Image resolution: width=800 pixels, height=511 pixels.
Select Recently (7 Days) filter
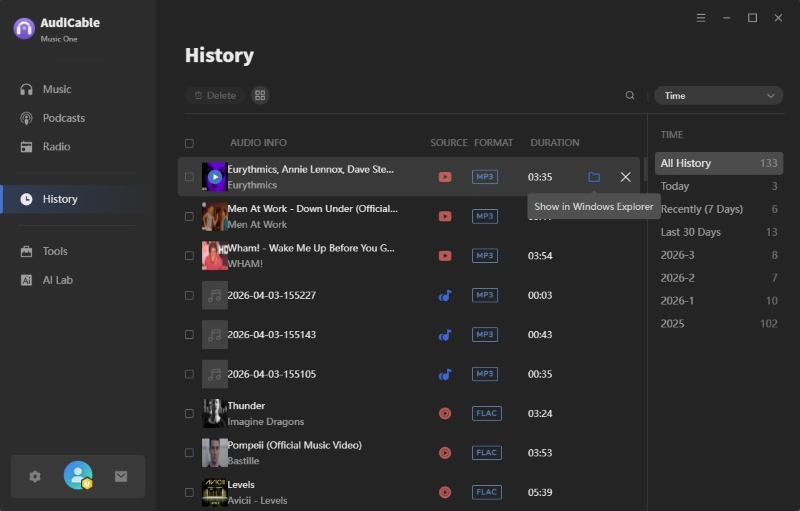[718, 209]
